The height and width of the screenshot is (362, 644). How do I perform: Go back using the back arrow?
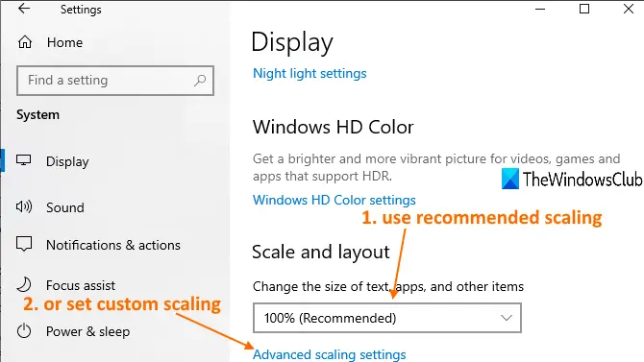[x=24, y=9]
